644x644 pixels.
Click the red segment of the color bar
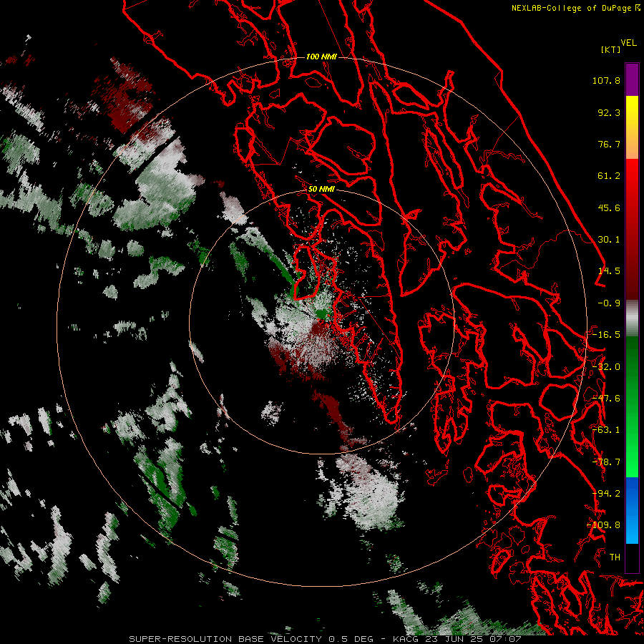(632, 229)
